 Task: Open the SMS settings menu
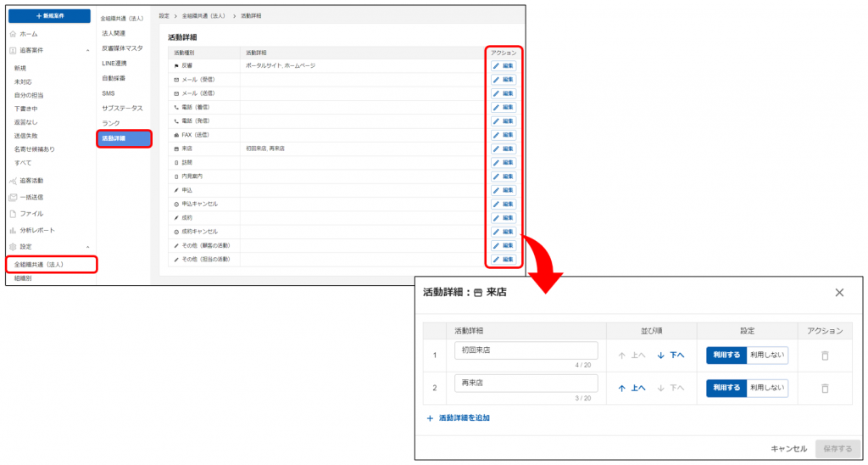pyautogui.click(x=108, y=93)
